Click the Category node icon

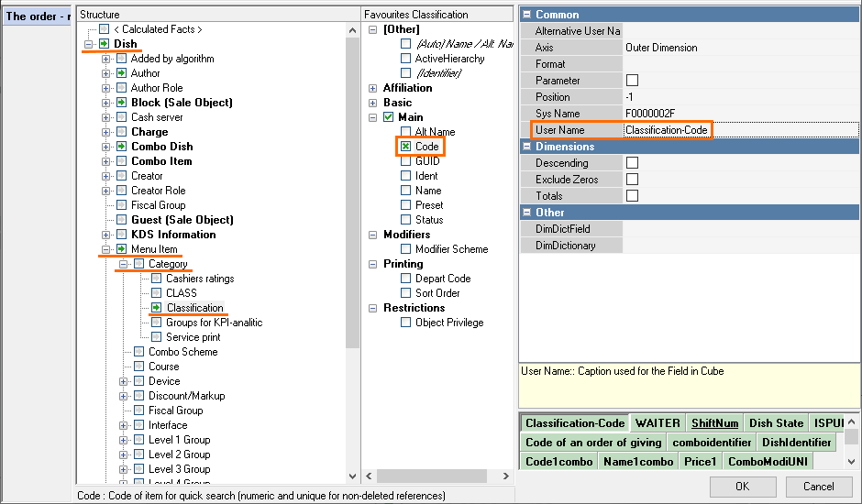pos(139,264)
